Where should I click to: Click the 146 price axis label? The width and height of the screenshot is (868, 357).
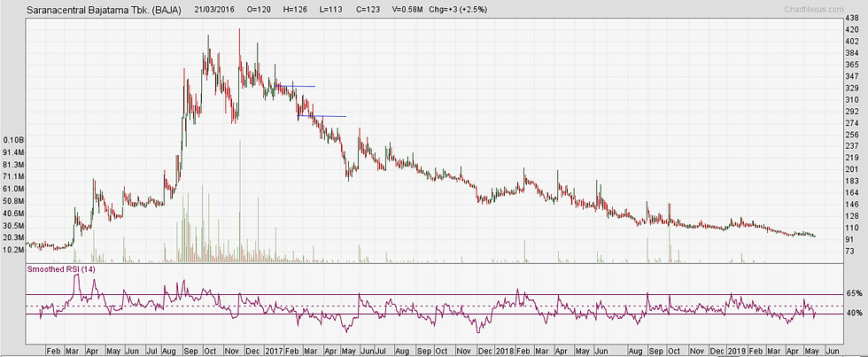click(x=853, y=205)
